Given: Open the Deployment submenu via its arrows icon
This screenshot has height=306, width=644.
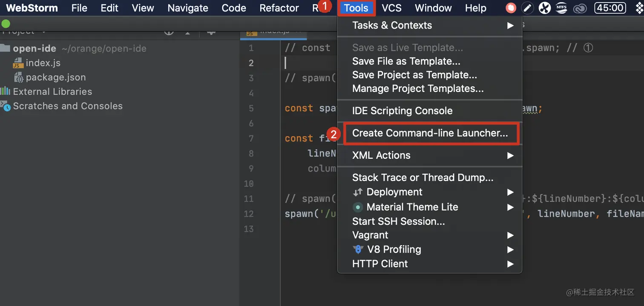Looking at the screenshot, I should coord(357,192).
